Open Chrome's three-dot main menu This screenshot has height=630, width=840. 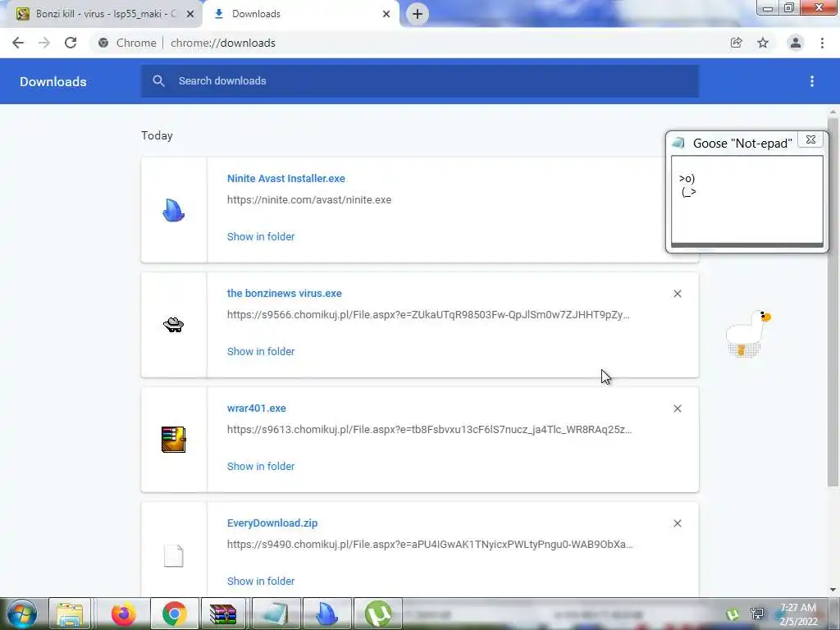822,43
